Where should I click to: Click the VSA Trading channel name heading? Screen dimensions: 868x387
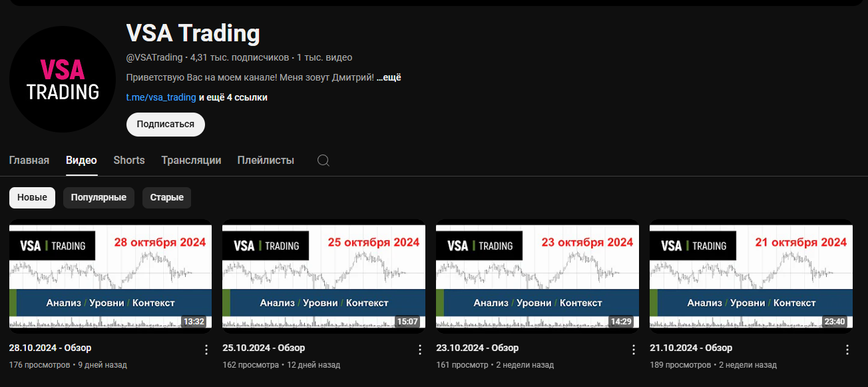tap(193, 33)
